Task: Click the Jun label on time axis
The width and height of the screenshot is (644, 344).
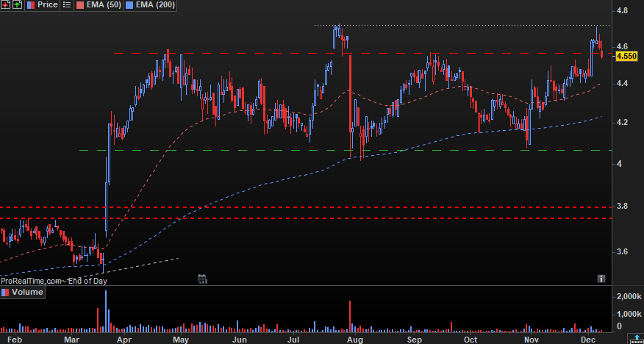Action: [239, 340]
